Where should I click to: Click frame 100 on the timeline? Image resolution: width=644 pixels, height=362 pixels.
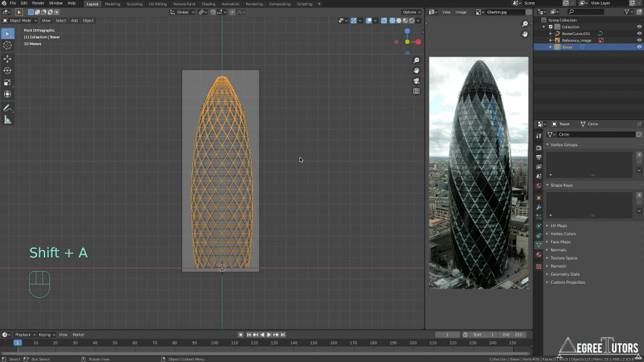pos(214,343)
